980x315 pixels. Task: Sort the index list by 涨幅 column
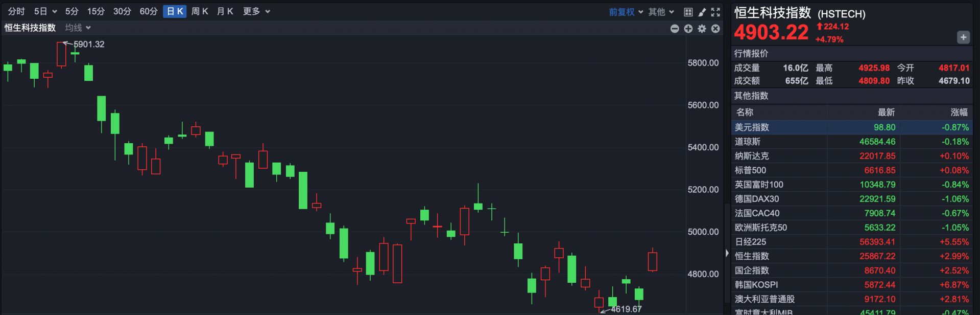[x=959, y=112]
